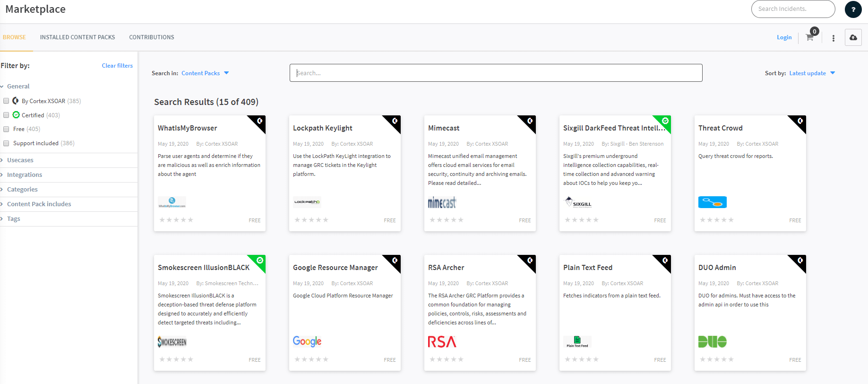Click XSOAR corner badge on Threat Crowd card

pos(800,121)
